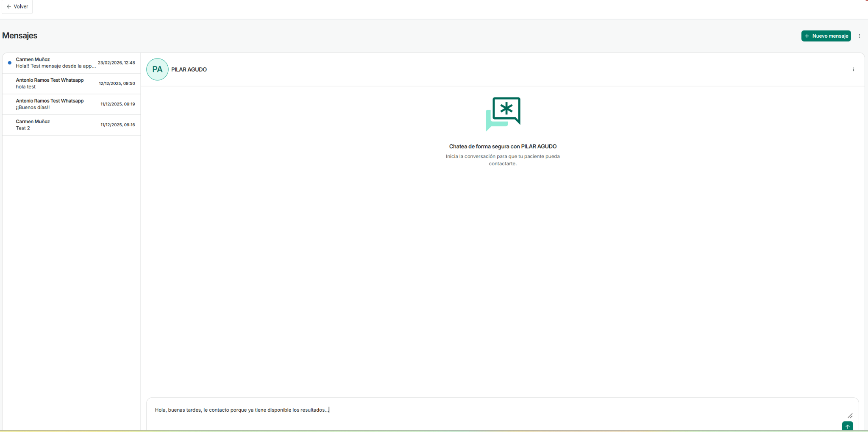Open the chat options menu in PILAR AGUDO header
The width and height of the screenshot is (868, 432).
853,69
